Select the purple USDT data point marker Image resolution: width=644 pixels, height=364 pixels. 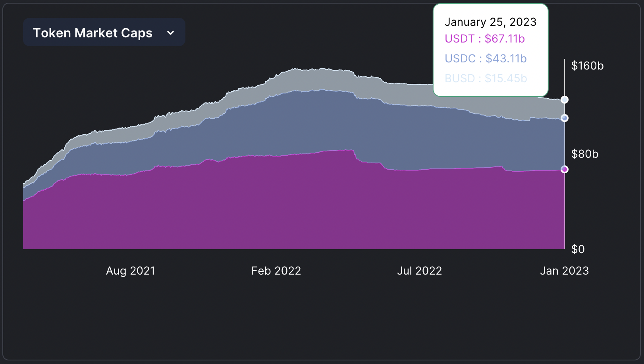pos(564,169)
